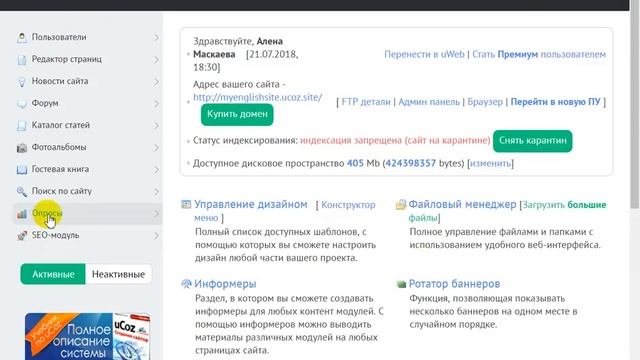This screenshot has height=360, width=640.
Task: Open Управление дизайном section
Action: (x=251, y=204)
